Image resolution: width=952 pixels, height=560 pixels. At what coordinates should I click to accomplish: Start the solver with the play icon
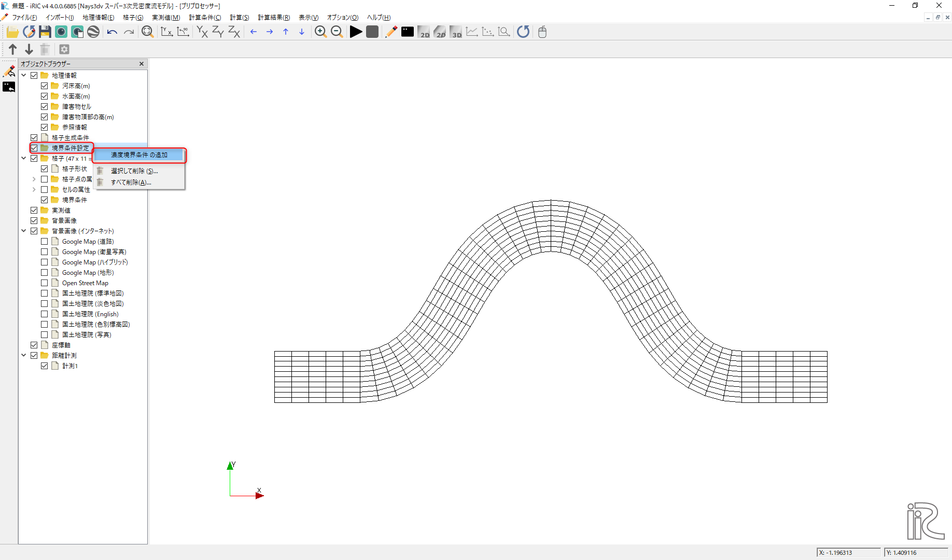pos(356,32)
